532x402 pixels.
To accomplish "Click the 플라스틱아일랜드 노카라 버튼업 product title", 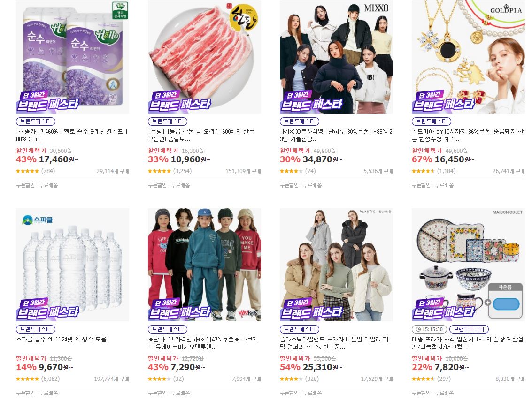I will 334,343.
